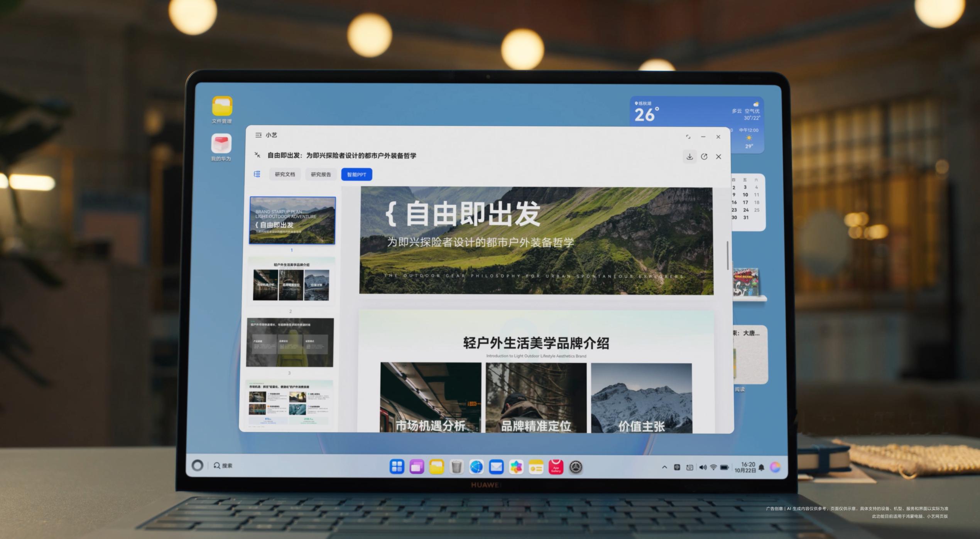Toggle Wi-Fi icon in the system tray
Viewport: 980px width, 539px height.
coord(713,467)
